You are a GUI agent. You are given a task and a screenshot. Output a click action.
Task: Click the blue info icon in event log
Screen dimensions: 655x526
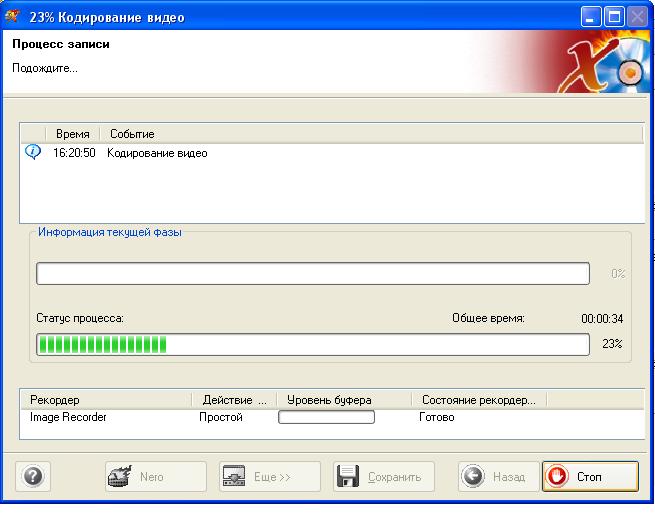[33, 152]
